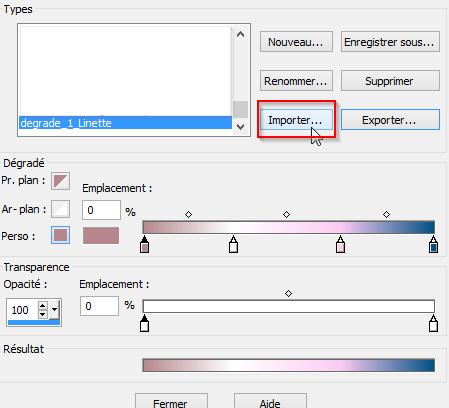Select degrade_1_Linette in the Types list
Screen dimensions: 449x408
pos(125,123)
